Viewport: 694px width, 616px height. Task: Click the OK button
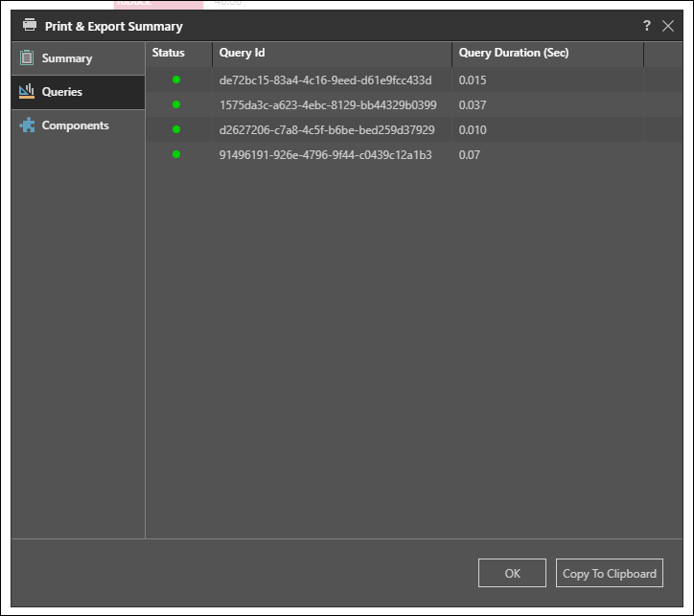(512, 573)
